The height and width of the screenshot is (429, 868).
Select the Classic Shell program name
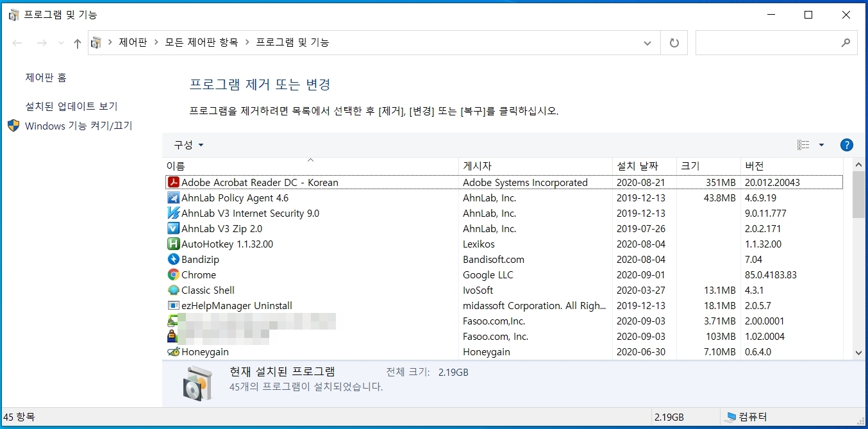(x=208, y=290)
